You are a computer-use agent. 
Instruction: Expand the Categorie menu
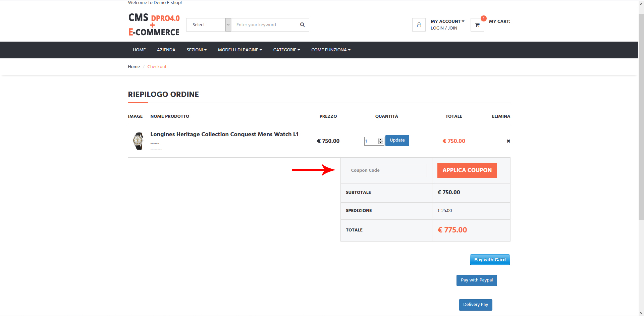point(286,50)
